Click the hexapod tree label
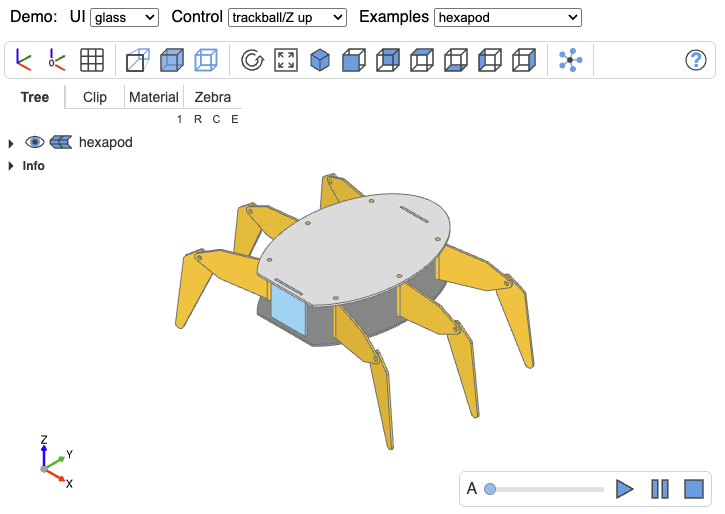Viewport: 725px width, 514px height. pyautogui.click(x=106, y=142)
